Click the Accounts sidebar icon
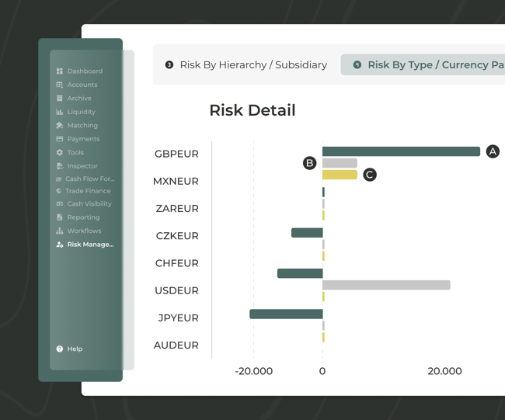505x420 pixels. click(60, 85)
